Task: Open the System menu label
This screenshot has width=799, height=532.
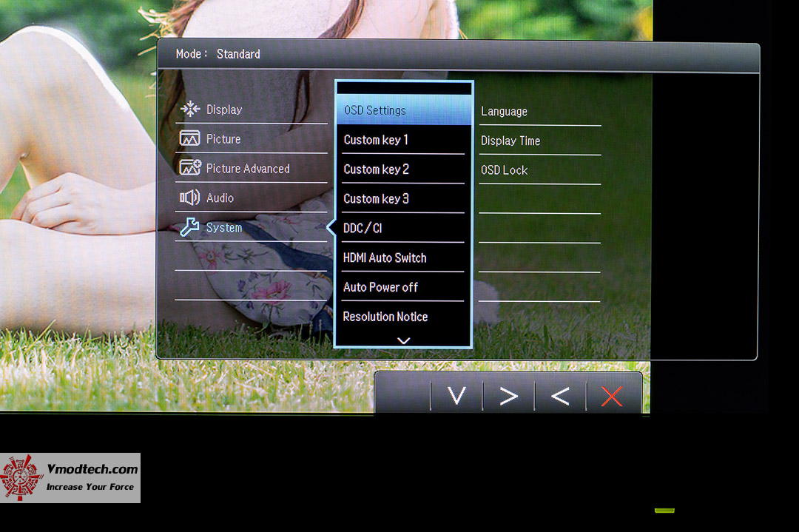Action: click(224, 228)
